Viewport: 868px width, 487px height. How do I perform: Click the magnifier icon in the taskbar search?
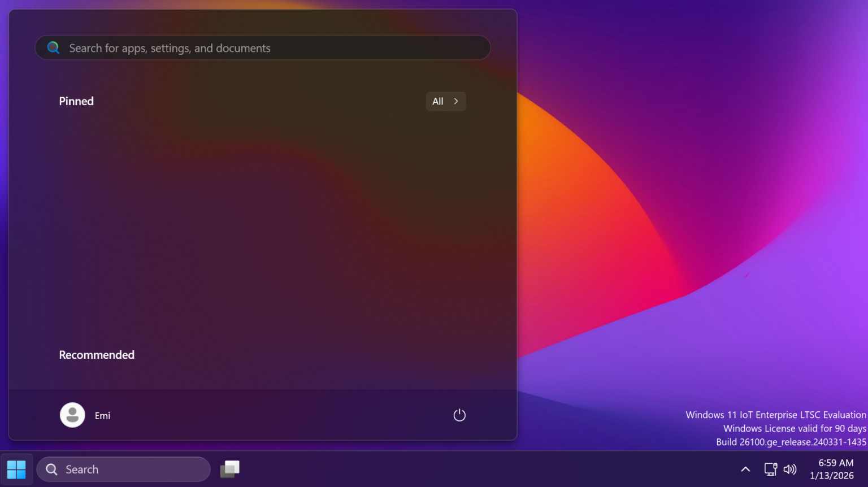50,469
